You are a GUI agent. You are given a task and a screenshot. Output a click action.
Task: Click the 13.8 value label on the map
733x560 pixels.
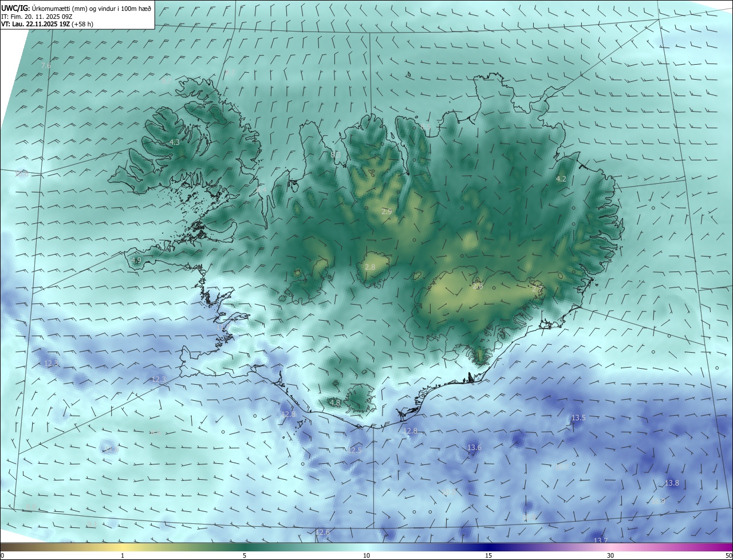click(x=672, y=483)
